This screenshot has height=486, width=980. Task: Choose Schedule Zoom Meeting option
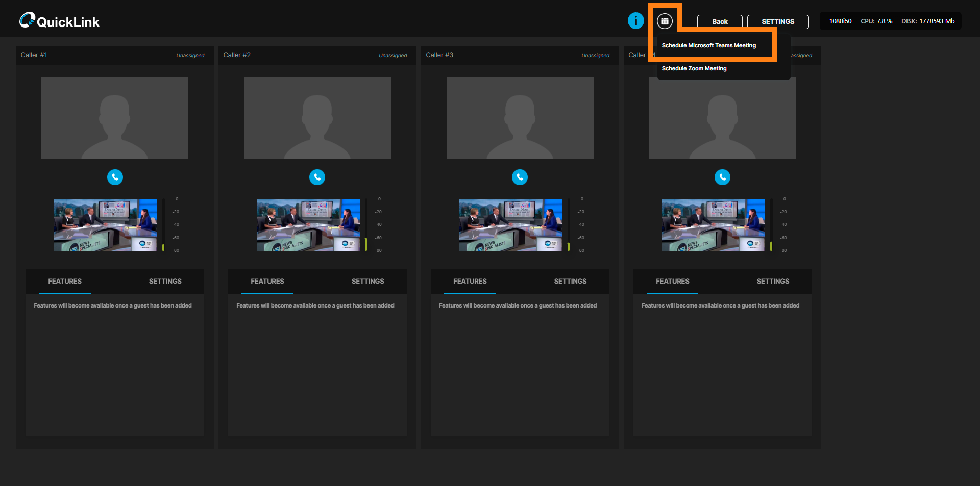[x=694, y=68]
